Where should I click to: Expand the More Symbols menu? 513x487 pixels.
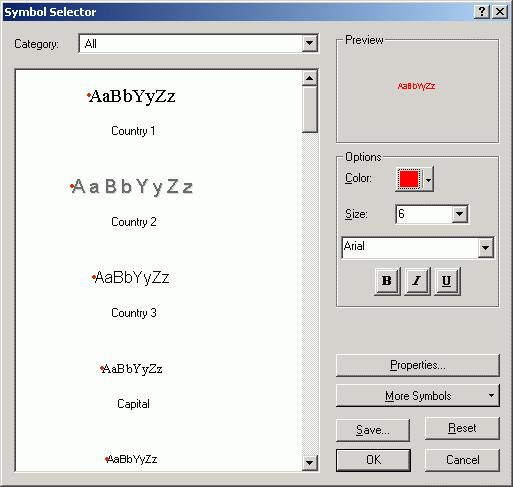(x=418, y=396)
